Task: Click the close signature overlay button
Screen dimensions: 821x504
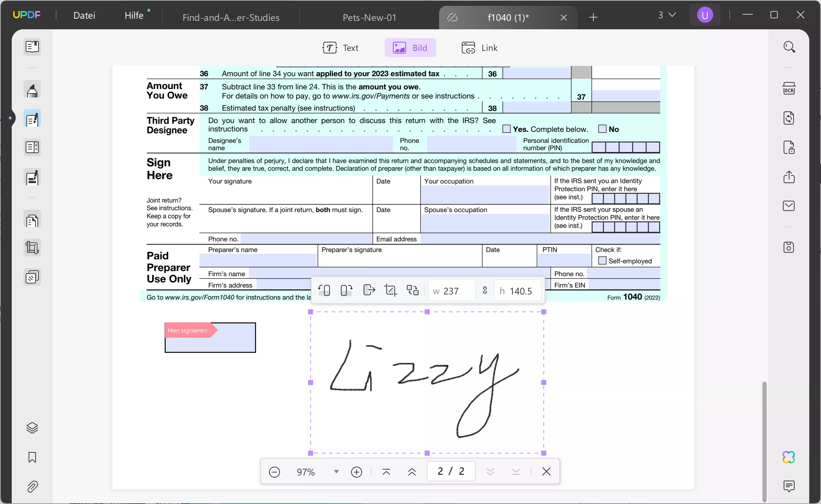Action: click(x=545, y=472)
